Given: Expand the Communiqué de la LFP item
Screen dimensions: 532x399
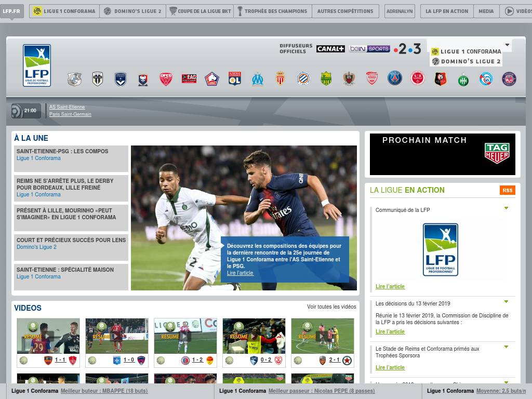Looking at the screenshot, I should click(x=506, y=208).
